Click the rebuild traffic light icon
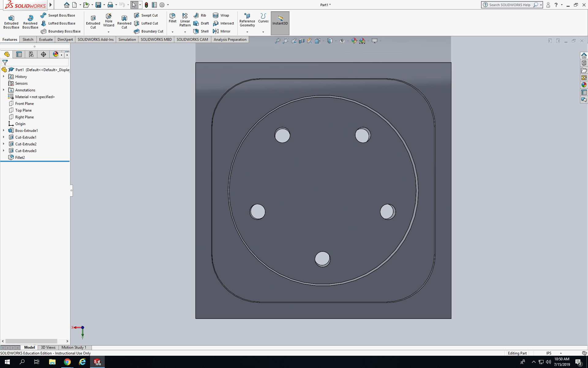This screenshot has height=368, width=588. (146, 5)
